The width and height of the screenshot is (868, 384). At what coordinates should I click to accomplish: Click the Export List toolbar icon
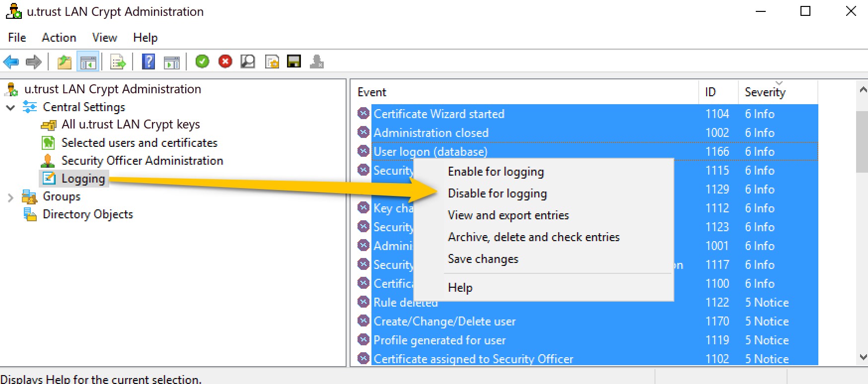[118, 62]
